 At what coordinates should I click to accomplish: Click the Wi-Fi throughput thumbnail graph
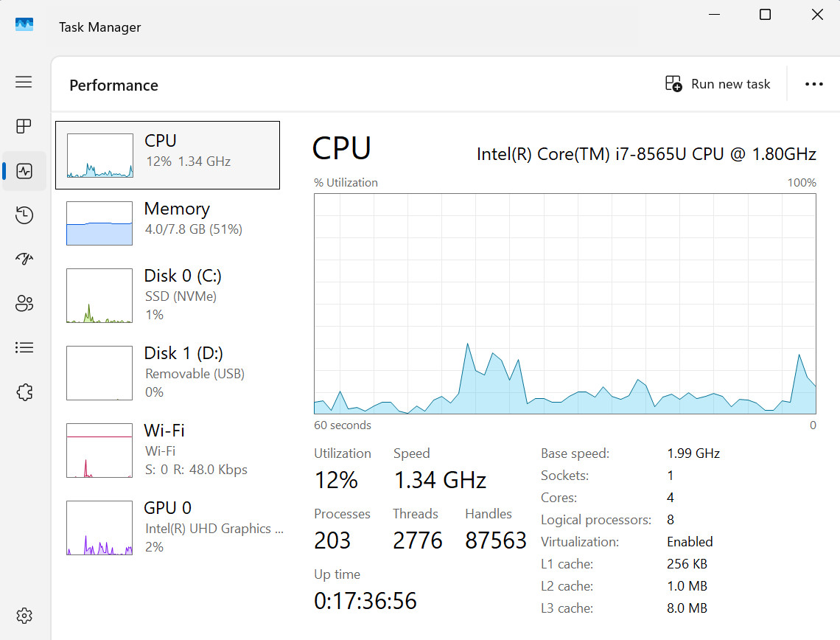coord(99,451)
